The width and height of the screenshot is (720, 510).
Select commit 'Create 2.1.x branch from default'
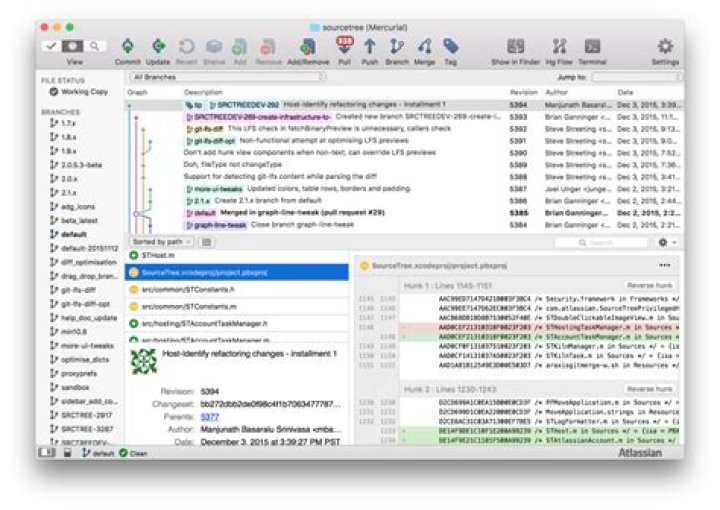404,201
